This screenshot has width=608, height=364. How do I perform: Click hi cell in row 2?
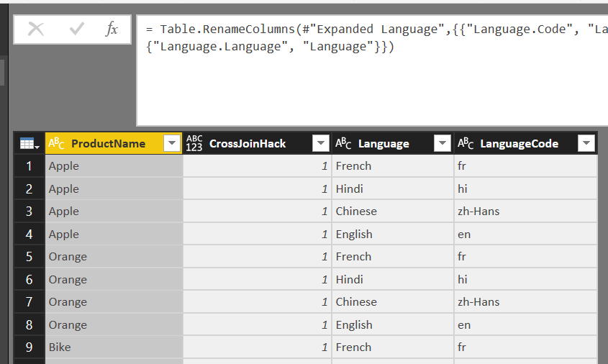(x=525, y=188)
